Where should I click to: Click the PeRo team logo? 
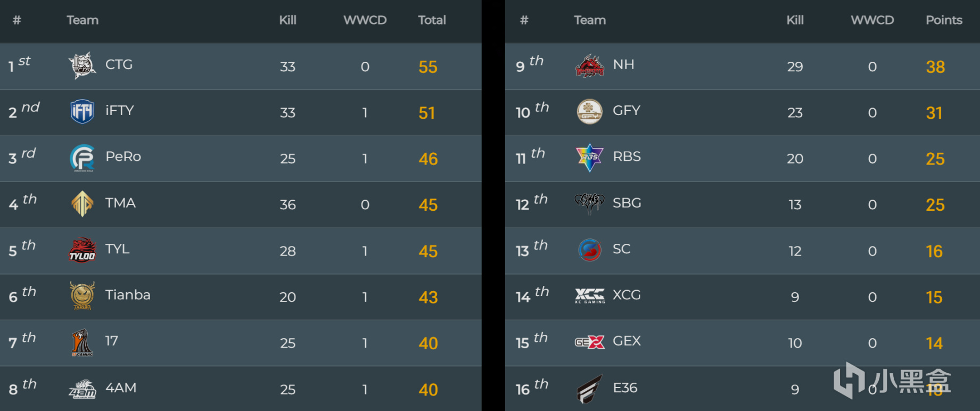point(82,158)
